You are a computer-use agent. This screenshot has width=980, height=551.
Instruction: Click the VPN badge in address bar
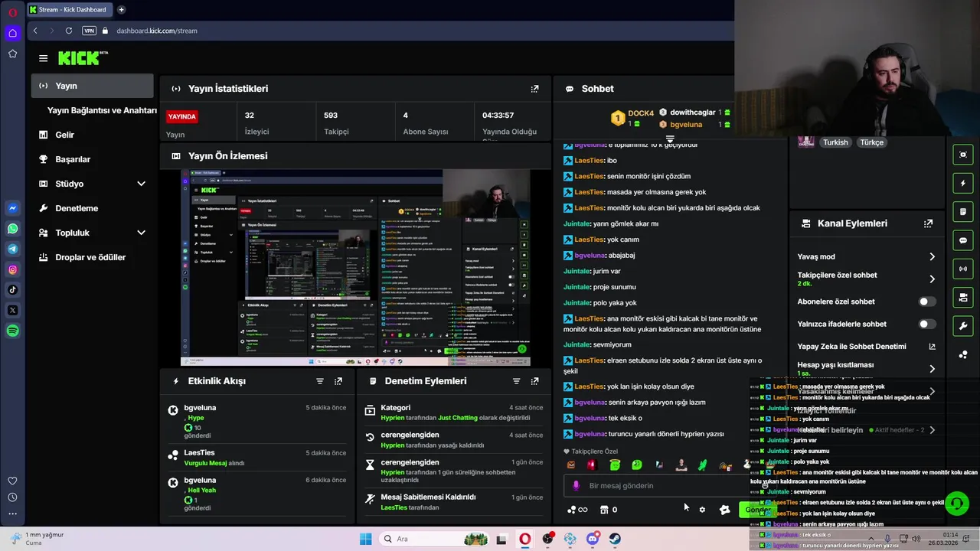pos(90,31)
